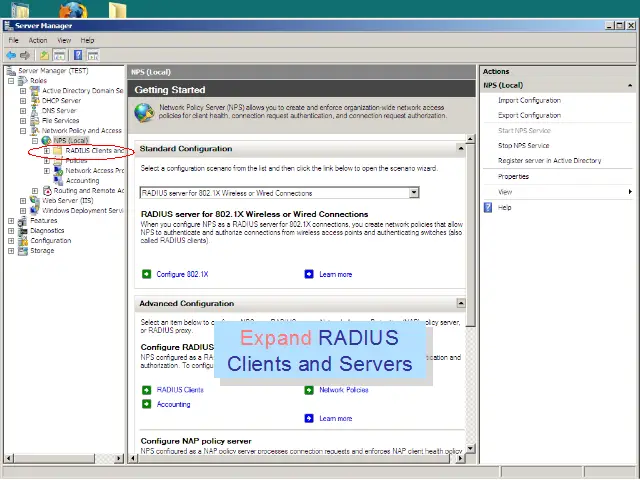This screenshot has width=640, height=480.
Task: Click the File Services role icon
Action: tap(35, 120)
